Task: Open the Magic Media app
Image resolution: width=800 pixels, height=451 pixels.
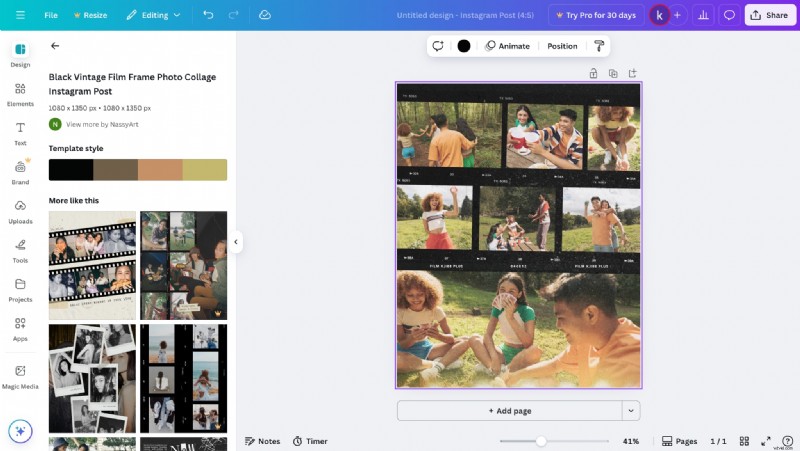Action: 20,377
